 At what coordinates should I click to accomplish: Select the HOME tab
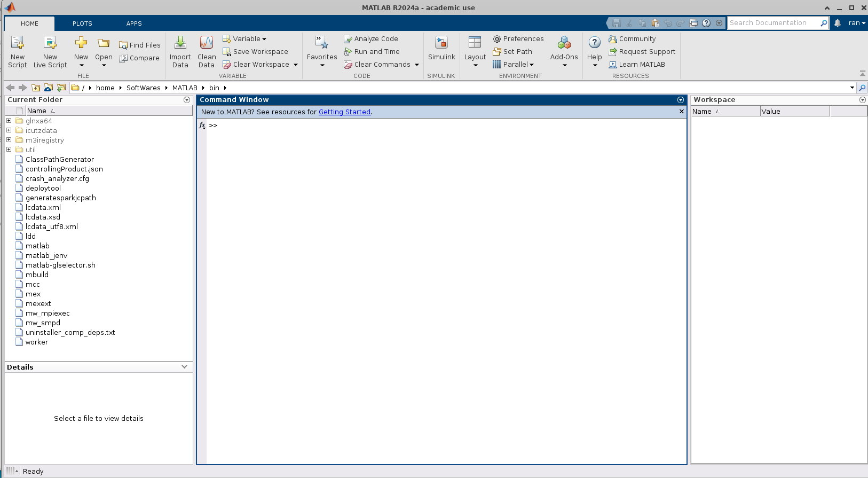tap(29, 23)
